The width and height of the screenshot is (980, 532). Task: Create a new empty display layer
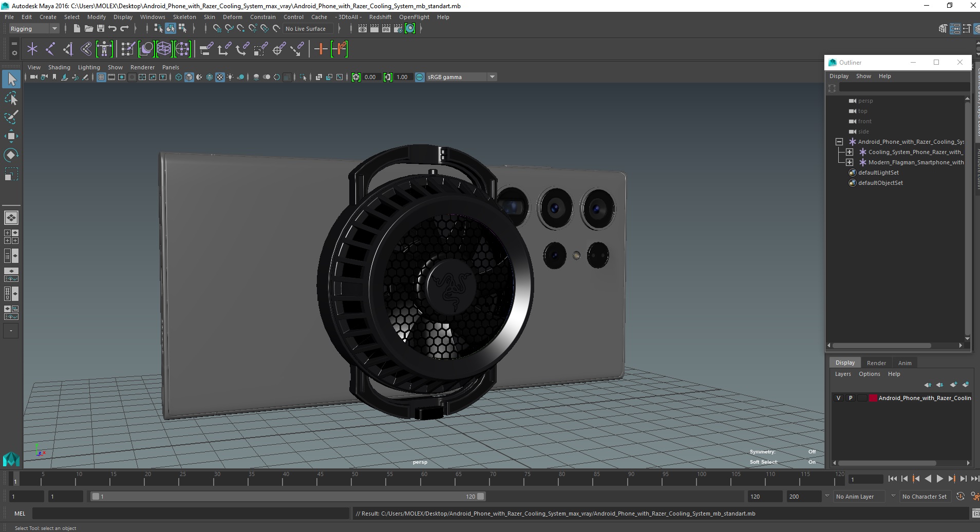(954, 385)
